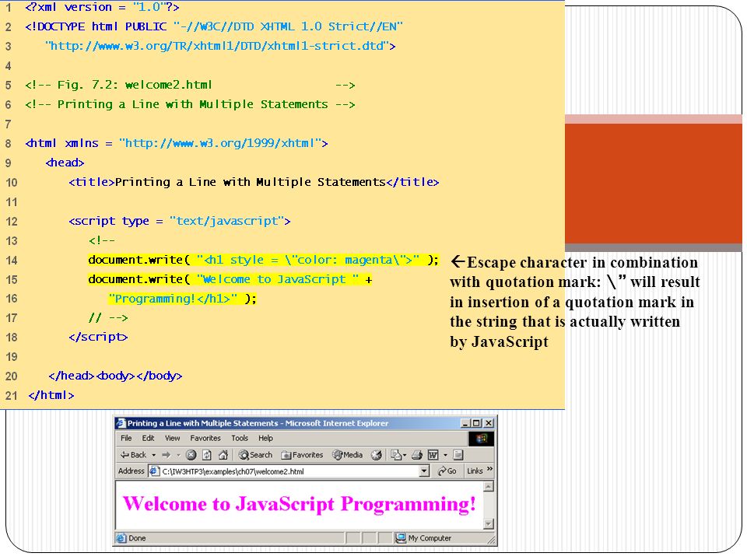The width and height of the screenshot is (747, 560).
Task: Click the Home icon in the toolbar
Action: click(x=223, y=455)
